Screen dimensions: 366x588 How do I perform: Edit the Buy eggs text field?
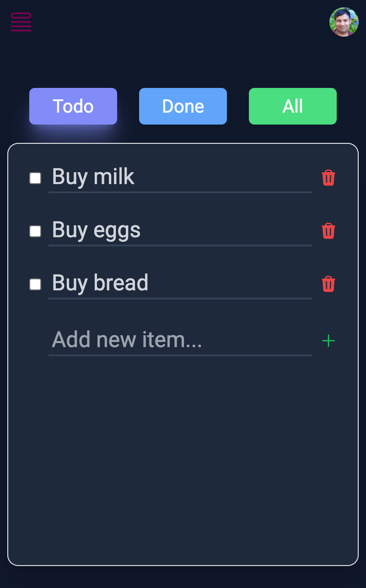pos(180,230)
